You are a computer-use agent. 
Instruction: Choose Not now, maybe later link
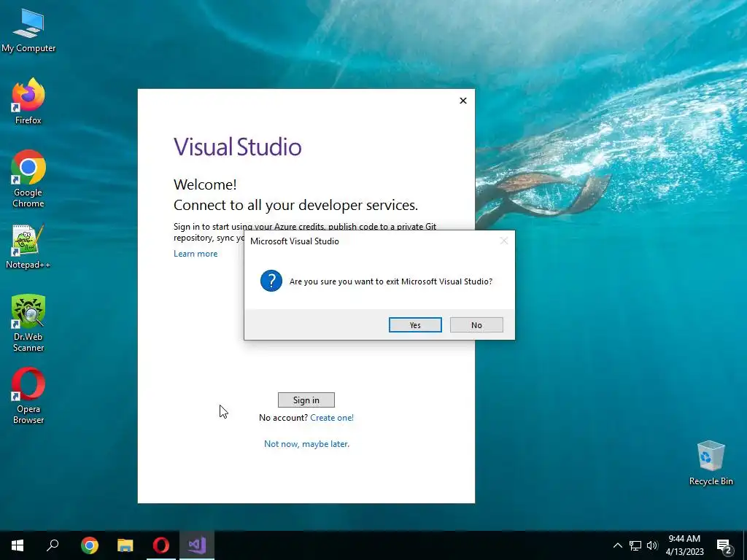coord(307,444)
